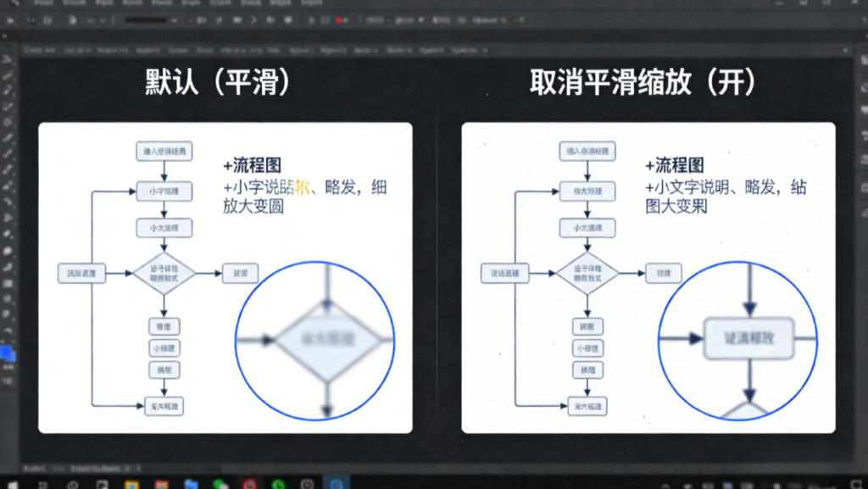
Task: Click the highlighted blue app icon in the taskbar
Action: coord(337,482)
